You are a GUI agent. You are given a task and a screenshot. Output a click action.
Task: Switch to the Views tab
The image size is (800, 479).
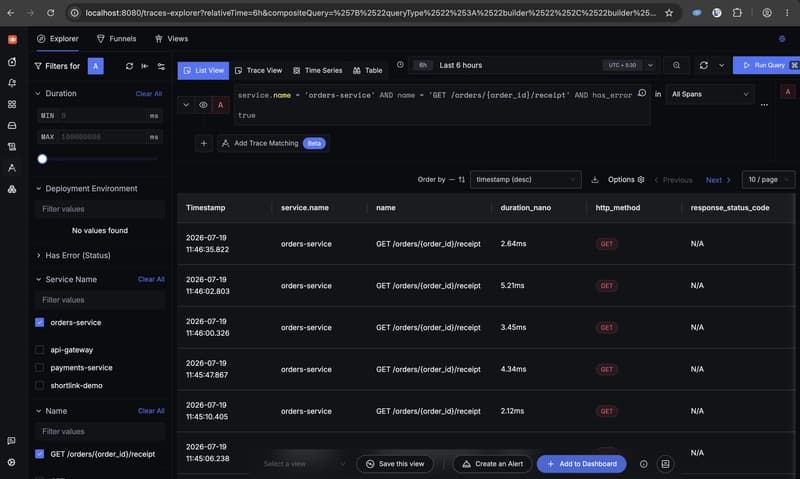coord(171,39)
